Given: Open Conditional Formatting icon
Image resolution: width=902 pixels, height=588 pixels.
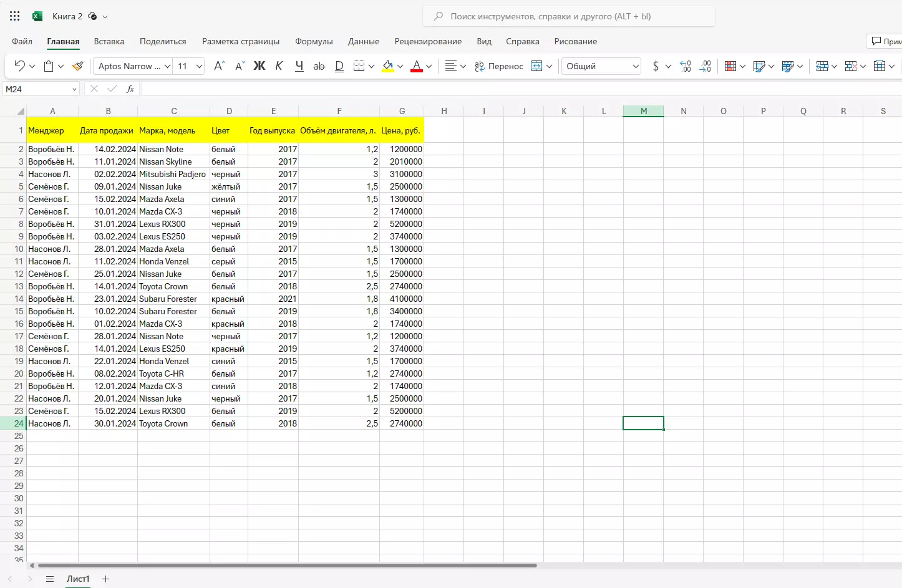Looking at the screenshot, I should point(730,66).
